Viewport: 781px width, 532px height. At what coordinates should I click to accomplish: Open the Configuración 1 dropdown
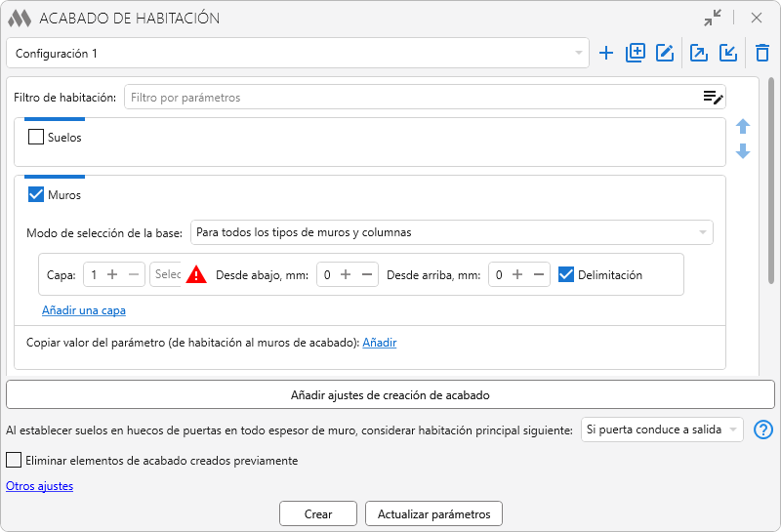(x=297, y=54)
